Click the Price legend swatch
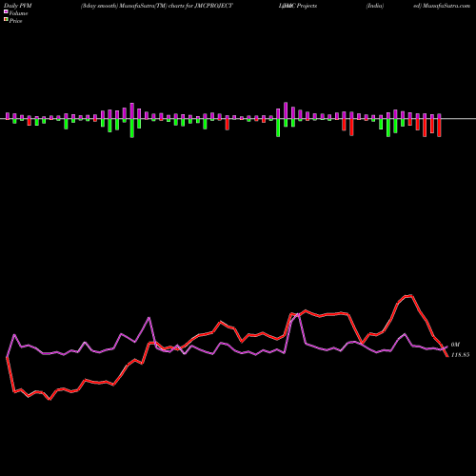Viewport: 476px width, 476px height. (6, 20)
